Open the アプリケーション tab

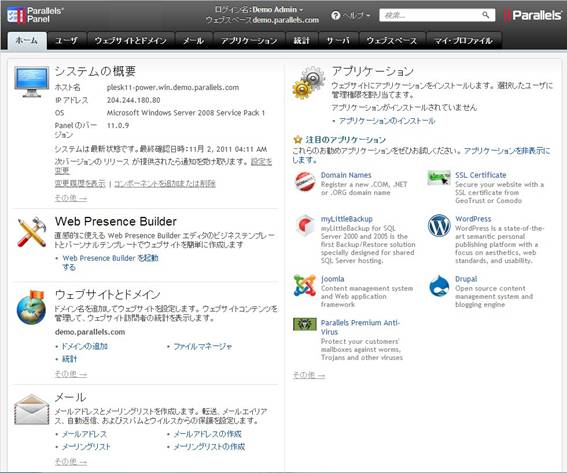tap(249, 41)
